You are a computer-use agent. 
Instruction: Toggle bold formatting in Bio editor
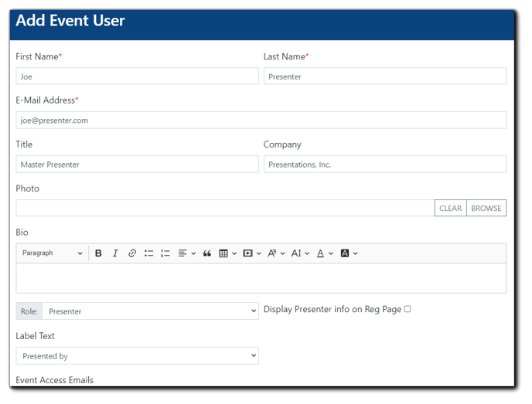point(98,253)
